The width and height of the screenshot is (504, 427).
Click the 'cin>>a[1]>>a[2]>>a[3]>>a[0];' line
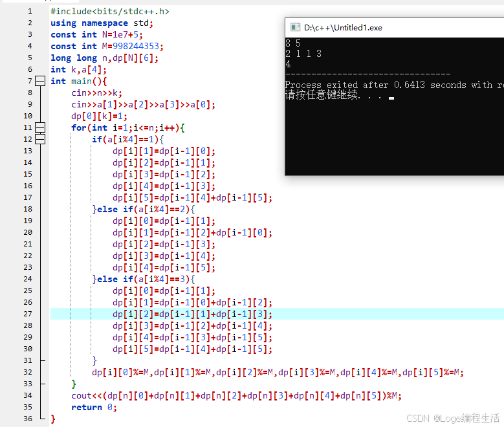click(144, 105)
